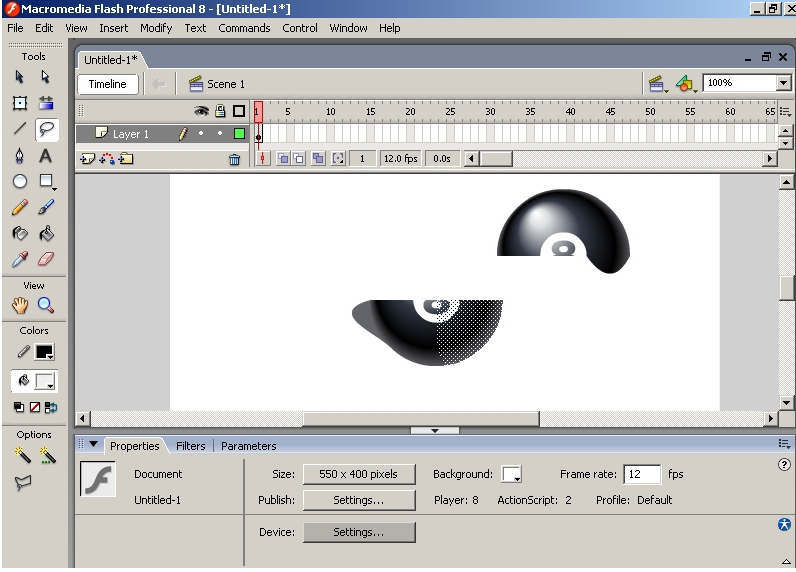The width and height of the screenshot is (796, 572).
Task: Select the Brush tool
Action: [46, 207]
